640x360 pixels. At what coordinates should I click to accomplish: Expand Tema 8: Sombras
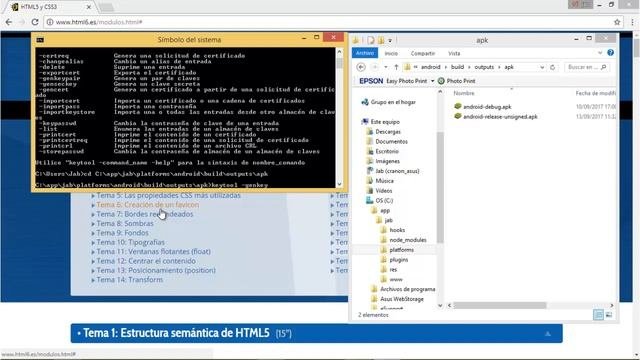(x=93, y=224)
